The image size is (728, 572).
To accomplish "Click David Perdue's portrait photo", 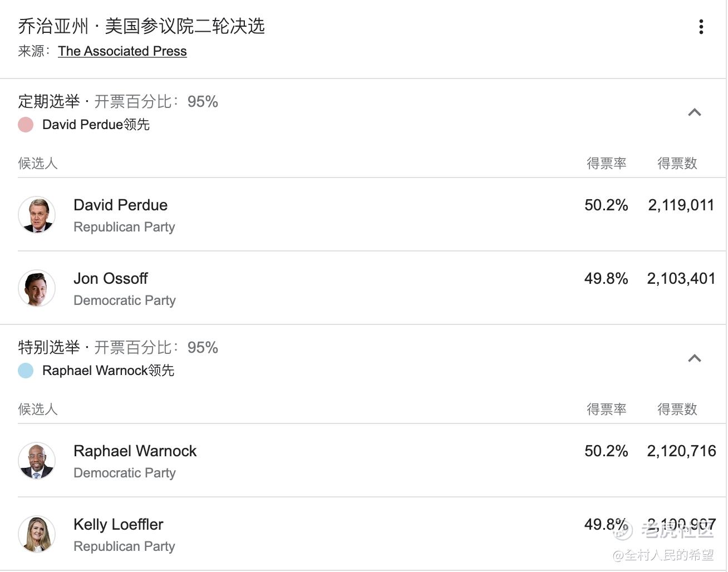I will click(x=37, y=215).
